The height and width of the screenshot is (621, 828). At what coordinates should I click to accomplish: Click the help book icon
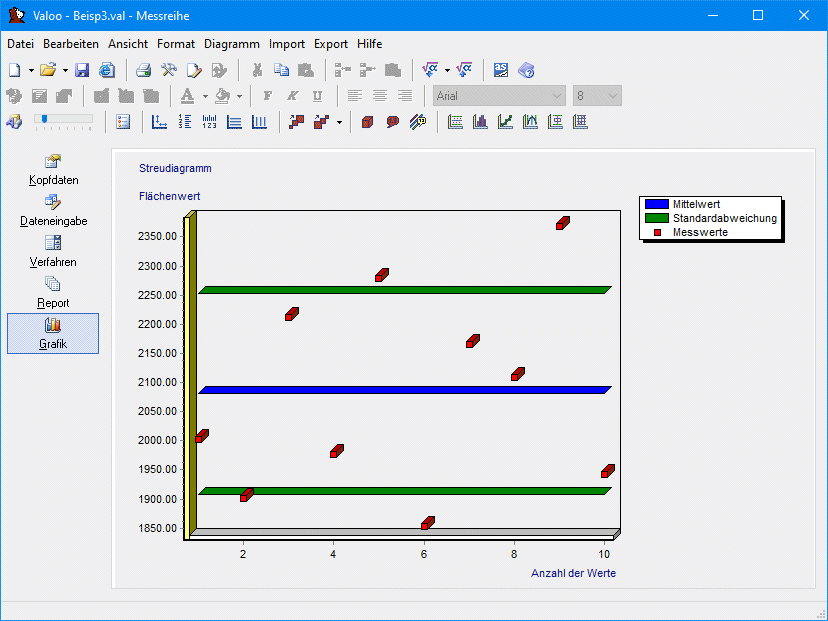coord(527,70)
